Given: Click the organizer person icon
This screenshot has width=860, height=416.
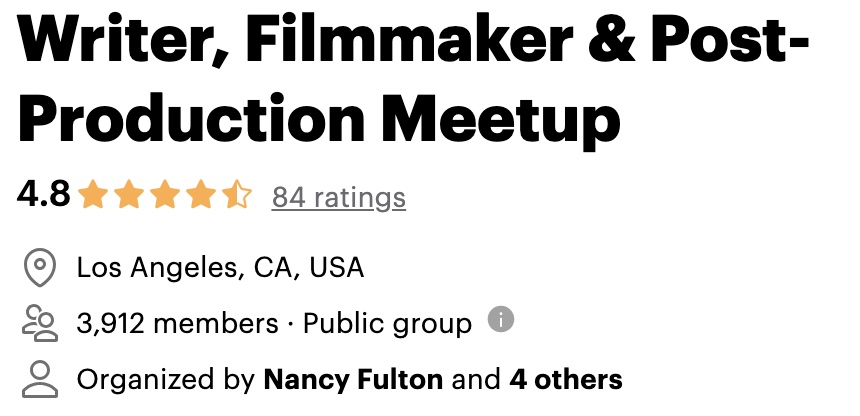Looking at the screenshot, I should tap(40, 379).
